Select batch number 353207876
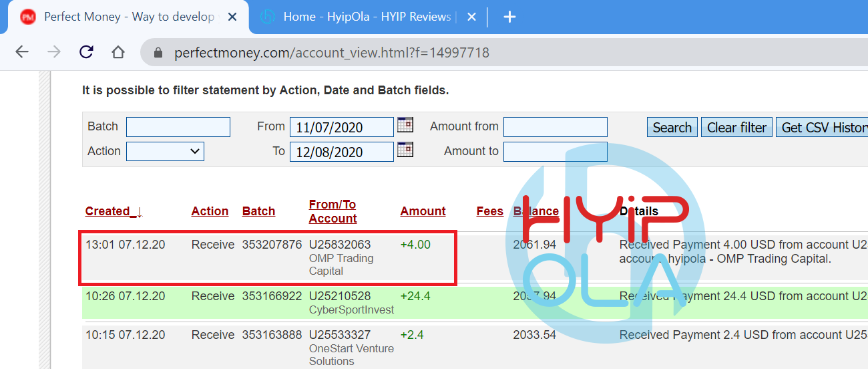The image size is (868, 369). (272, 245)
